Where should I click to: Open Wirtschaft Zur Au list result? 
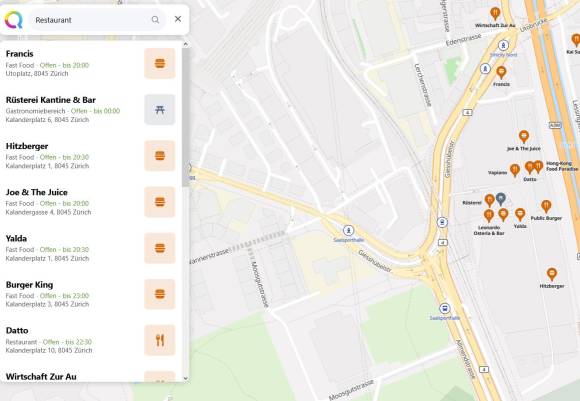(x=91, y=375)
